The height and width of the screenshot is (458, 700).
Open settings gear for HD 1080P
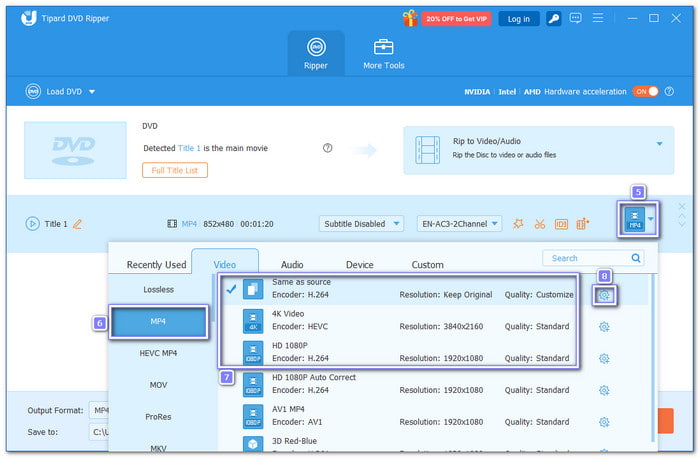click(604, 358)
